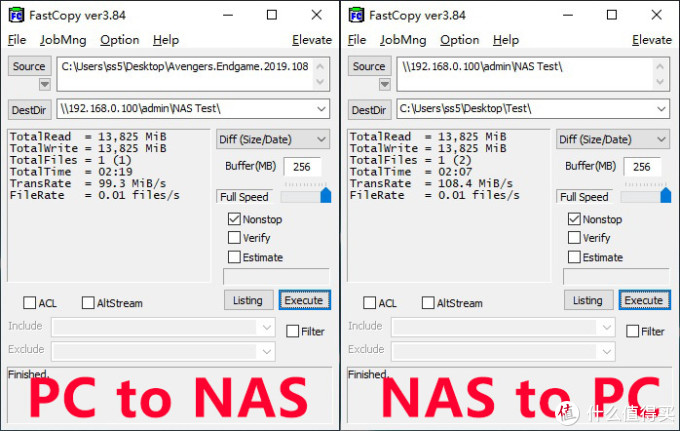Tick the AltStream checkbox in right window
Image resolution: width=680 pixels, height=431 pixels.
pyautogui.click(x=428, y=303)
